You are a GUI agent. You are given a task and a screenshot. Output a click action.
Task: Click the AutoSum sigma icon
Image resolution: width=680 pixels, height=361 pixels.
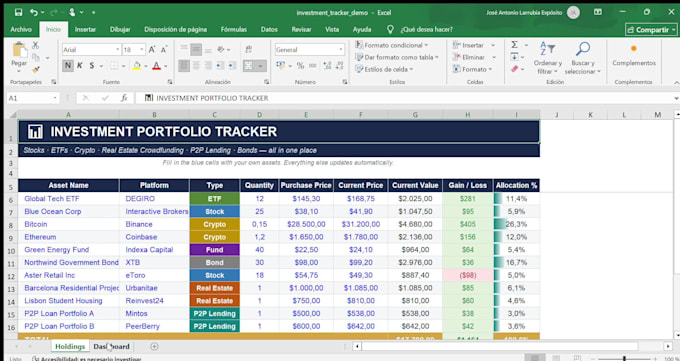tap(514, 45)
